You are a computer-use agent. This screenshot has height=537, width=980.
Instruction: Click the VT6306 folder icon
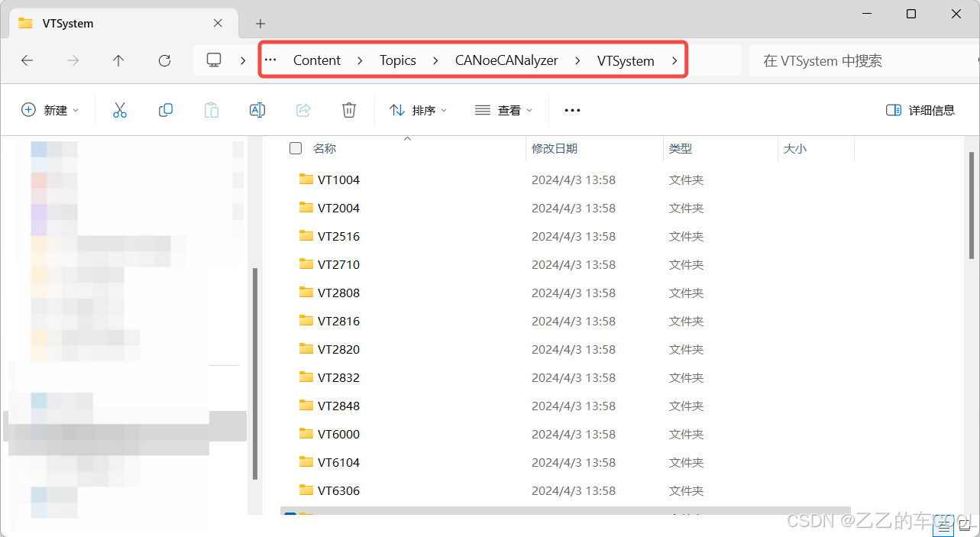pyautogui.click(x=306, y=490)
